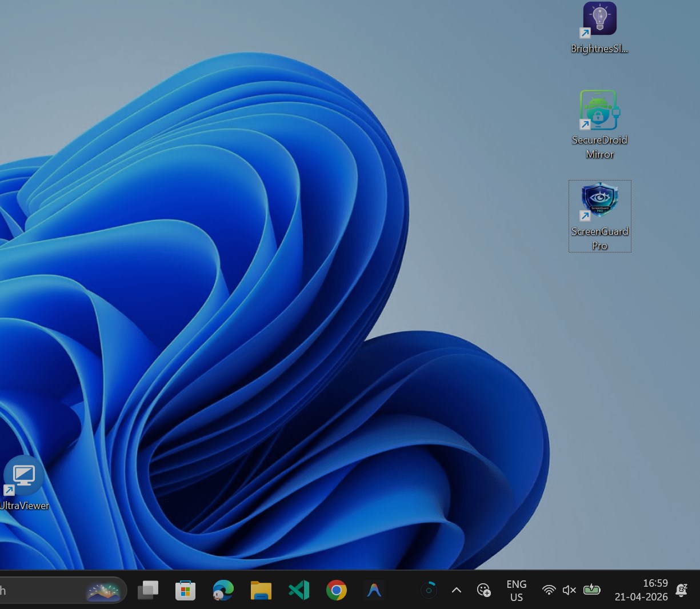Launch Microsoft Store from the taskbar
The width and height of the screenshot is (700, 609).
[185, 590]
